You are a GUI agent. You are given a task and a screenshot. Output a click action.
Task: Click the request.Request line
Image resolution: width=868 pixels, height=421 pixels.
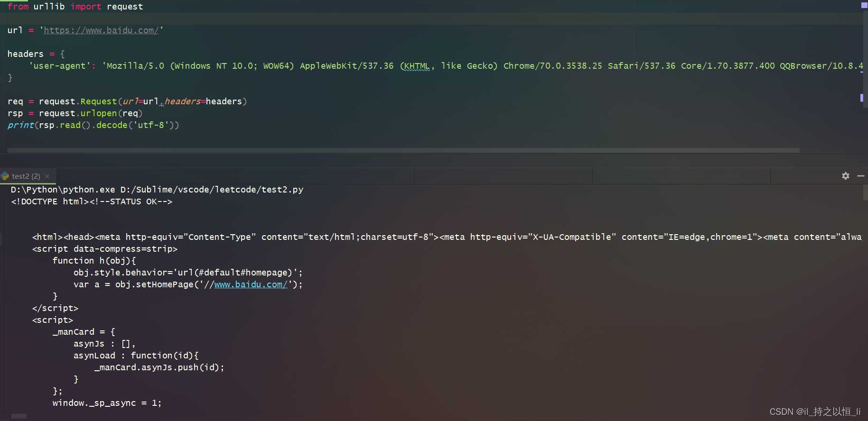click(127, 101)
